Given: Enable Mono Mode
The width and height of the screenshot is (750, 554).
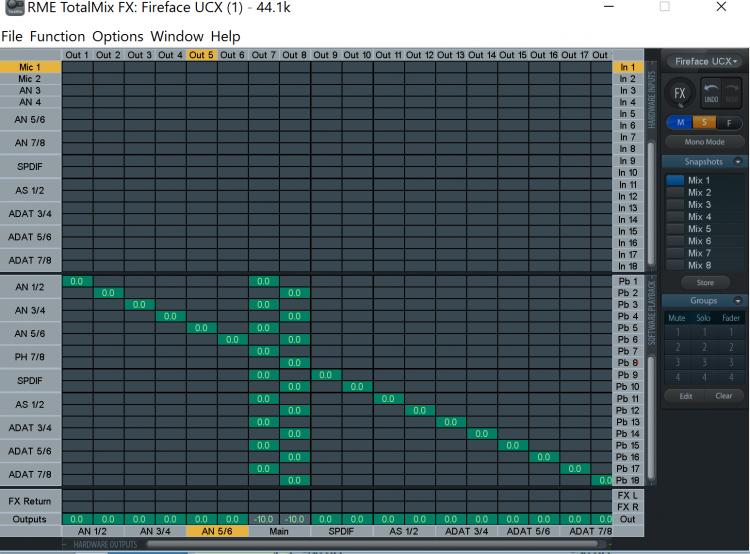Looking at the screenshot, I should pos(704,142).
